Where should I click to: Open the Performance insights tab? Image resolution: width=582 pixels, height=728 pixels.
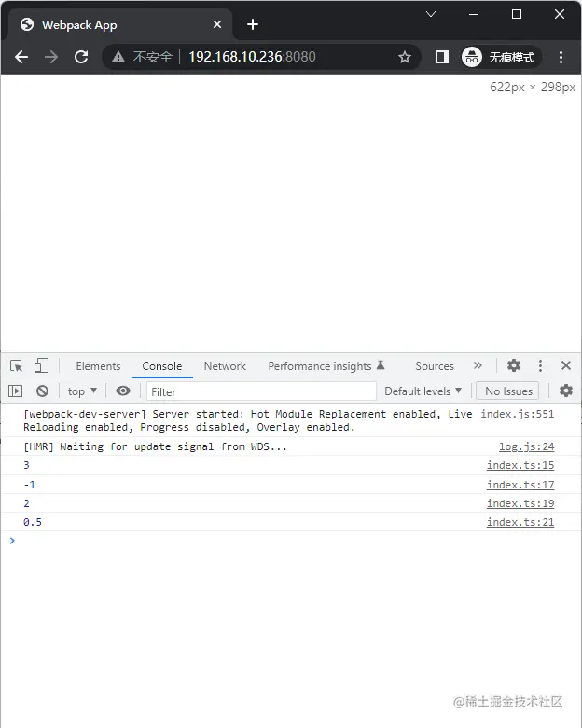(x=326, y=365)
